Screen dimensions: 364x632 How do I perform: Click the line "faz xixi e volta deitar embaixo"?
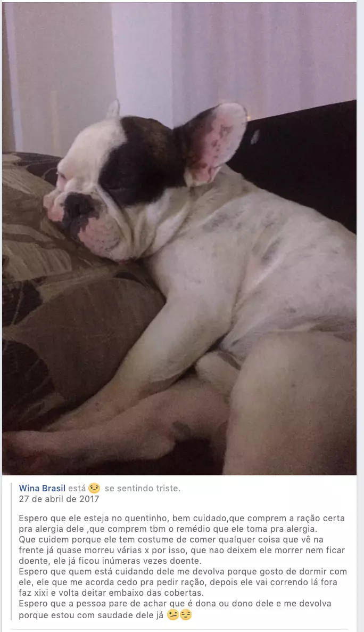tap(111, 593)
